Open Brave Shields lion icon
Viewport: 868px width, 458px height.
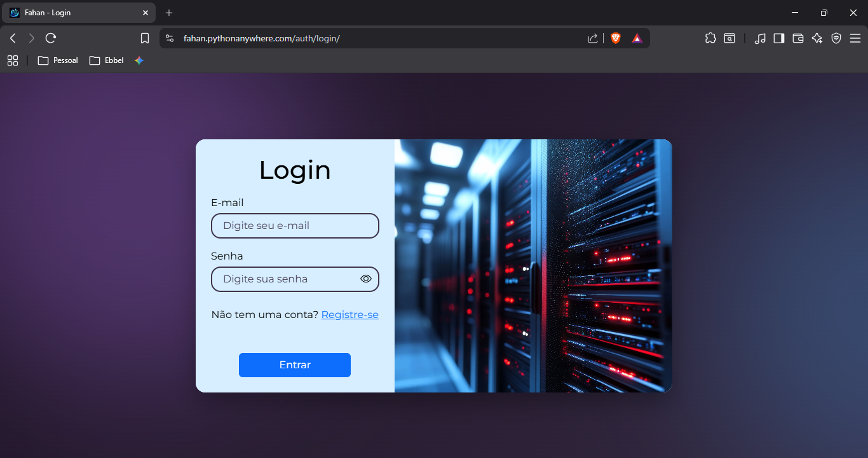615,38
